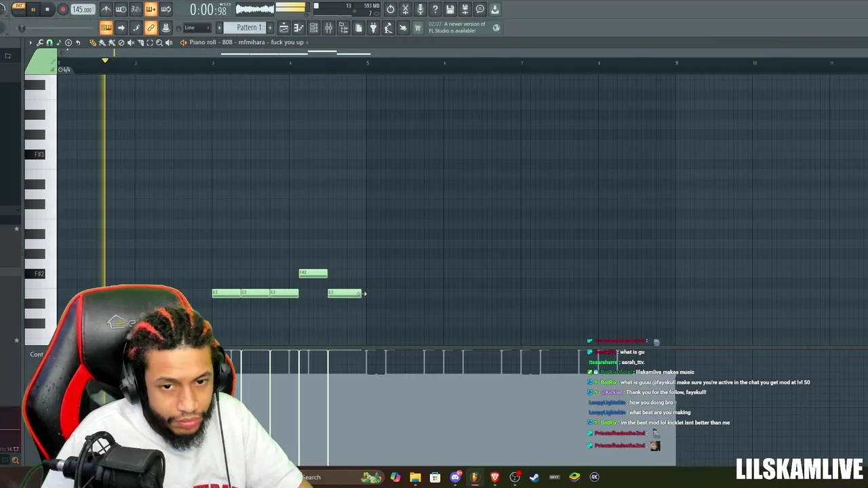Select the pencil draw tool

pos(93,43)
